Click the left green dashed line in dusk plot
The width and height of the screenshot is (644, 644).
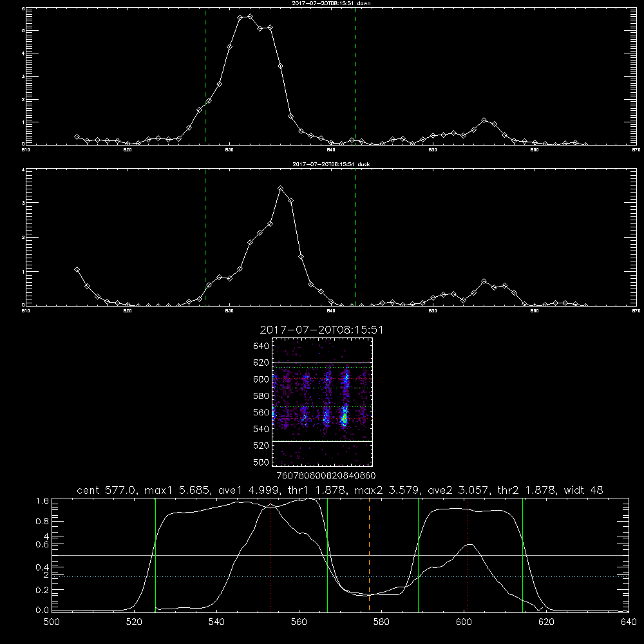click(x=205, y=237)
